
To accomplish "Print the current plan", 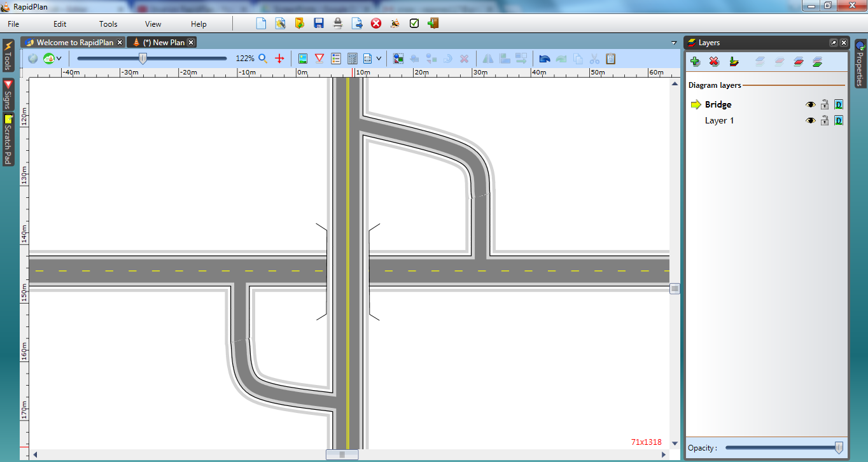I will point(338,24).
